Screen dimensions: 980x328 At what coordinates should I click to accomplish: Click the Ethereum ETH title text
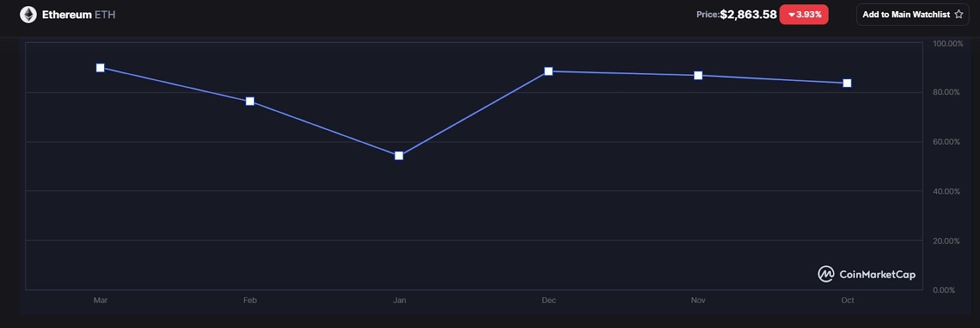78,15
